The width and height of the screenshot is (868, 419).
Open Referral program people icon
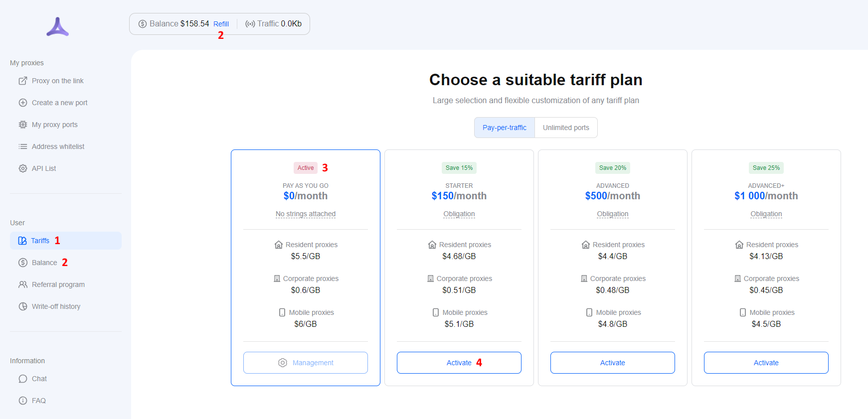(x=23, y=284)
